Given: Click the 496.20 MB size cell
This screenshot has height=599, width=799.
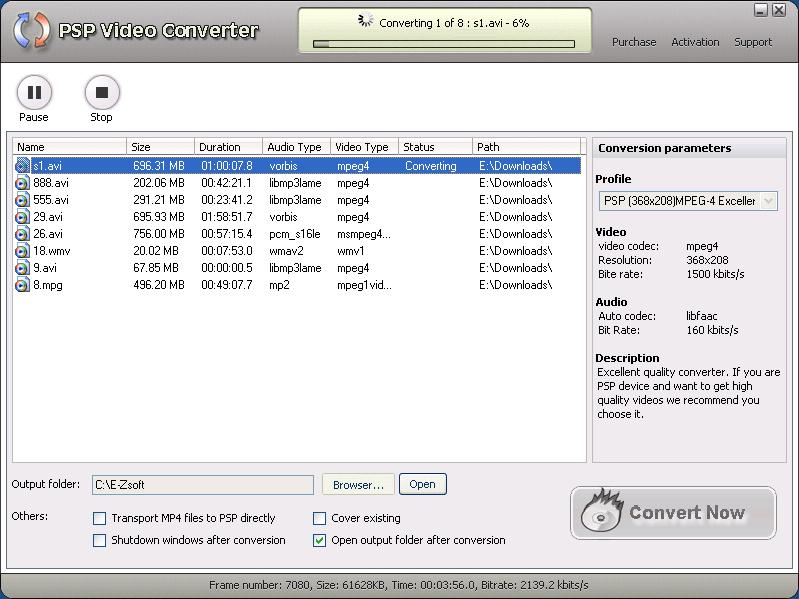Looking at the screenshot, I should click(x=159, y=285).
